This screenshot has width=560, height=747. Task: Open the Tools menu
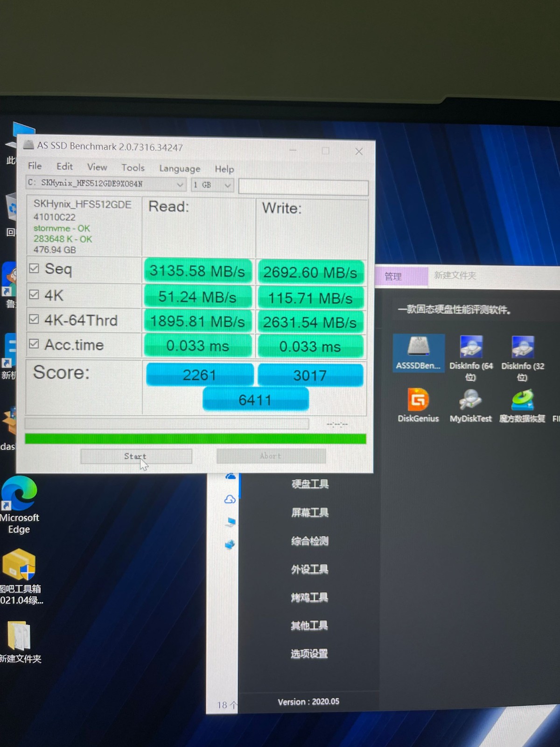pyautogui.click(x=133, y=168)
